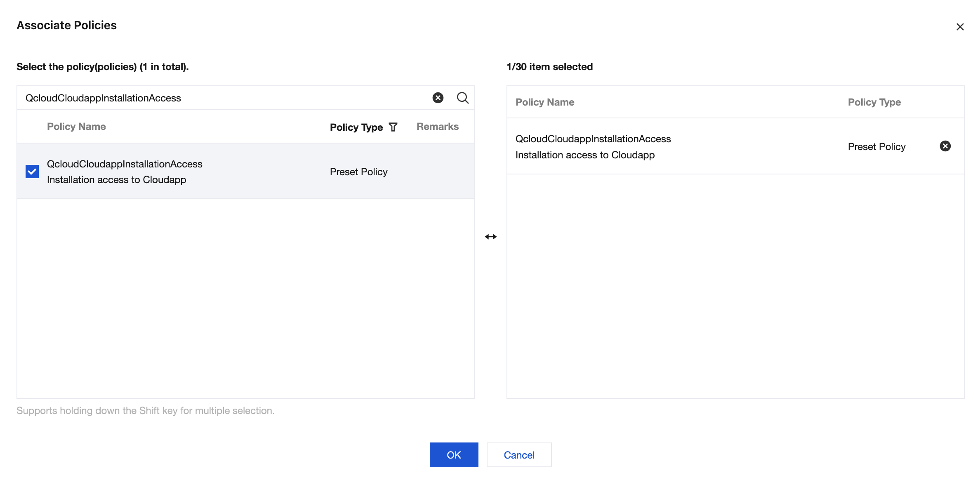980x480 pixels.
Task: Select the QcloudCloudappInstallationAccess row in the left list
Action: coord(125,164)
